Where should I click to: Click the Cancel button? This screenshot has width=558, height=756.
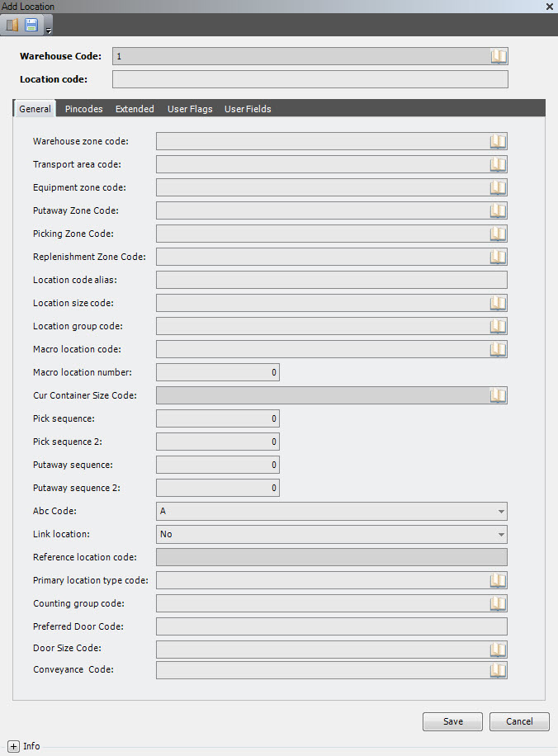coord(519,721)
